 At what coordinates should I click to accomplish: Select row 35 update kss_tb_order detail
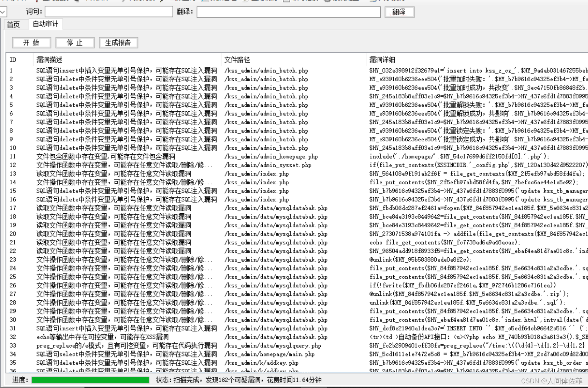(478, 363)
